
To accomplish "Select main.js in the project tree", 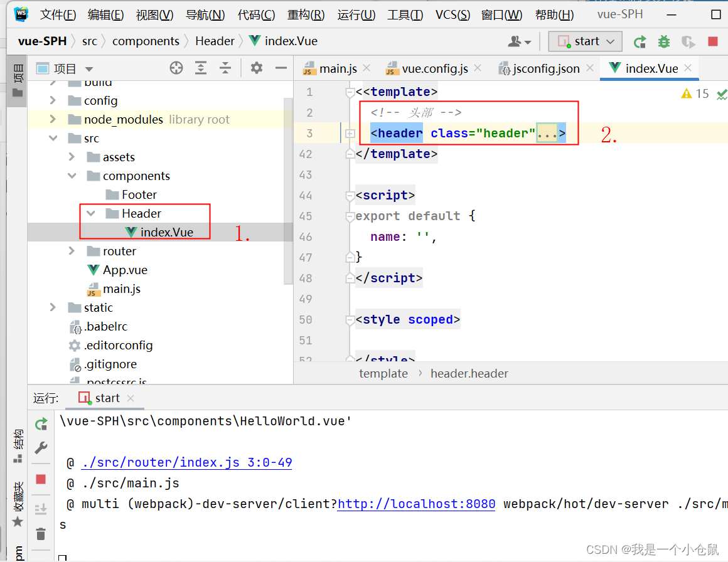I will [x=121, y=289].
